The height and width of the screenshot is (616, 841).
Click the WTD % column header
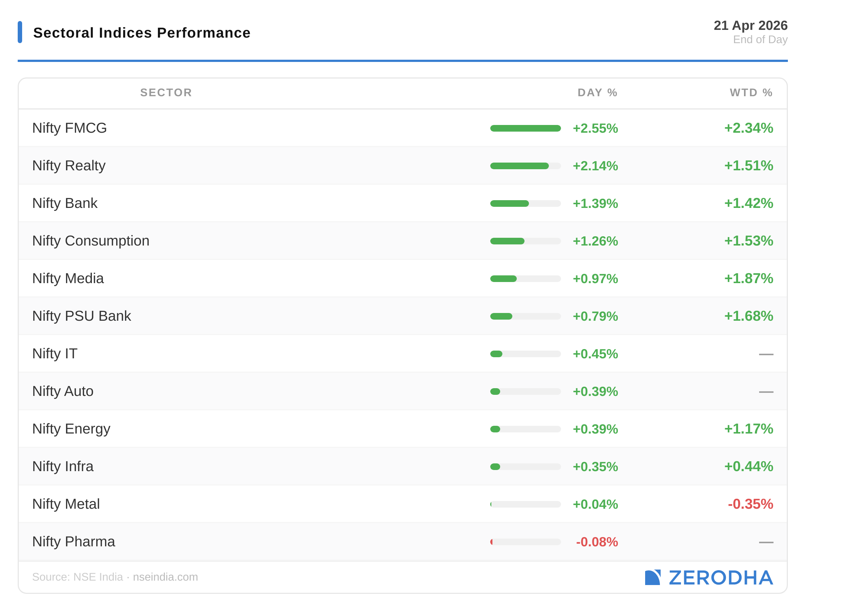click(x=751, y=93)
